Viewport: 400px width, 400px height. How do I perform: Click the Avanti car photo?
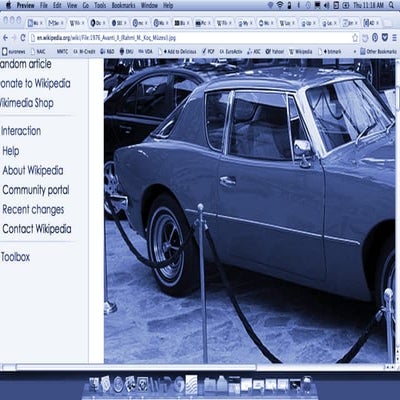249,211
